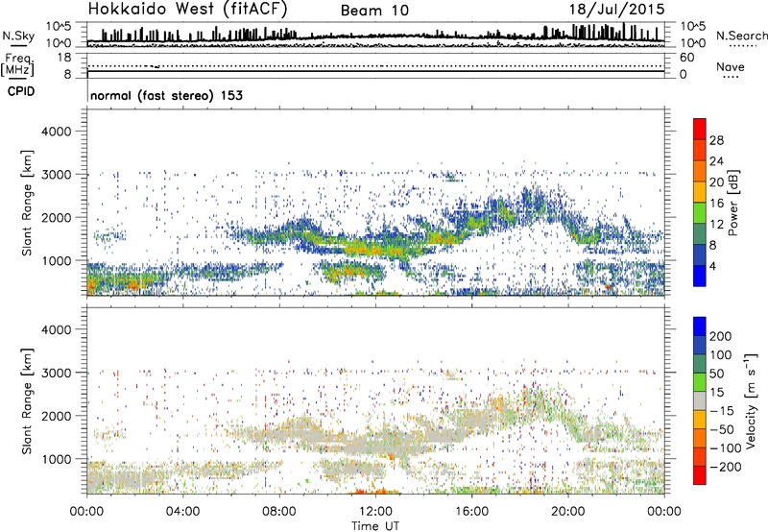Viewport: 768px width, 532px height.
Task: Click the right '10^5' search noise value
Action: (x=692, y=27)
